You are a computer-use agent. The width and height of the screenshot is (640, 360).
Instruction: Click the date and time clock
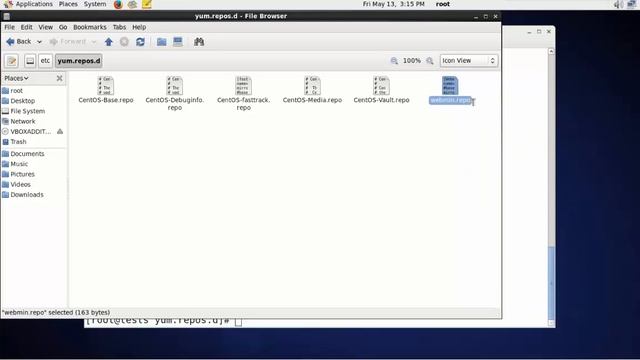(x=393, y=4)
